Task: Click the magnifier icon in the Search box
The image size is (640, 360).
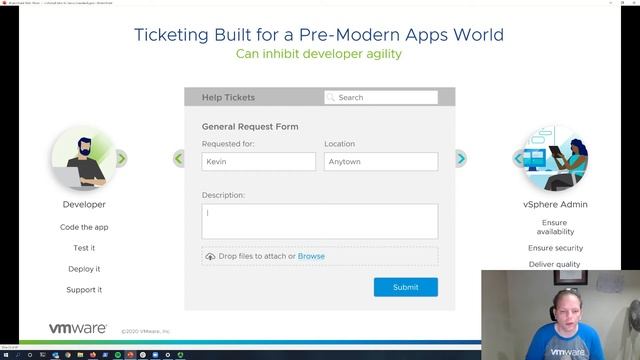Action: [x=331, y=97]
